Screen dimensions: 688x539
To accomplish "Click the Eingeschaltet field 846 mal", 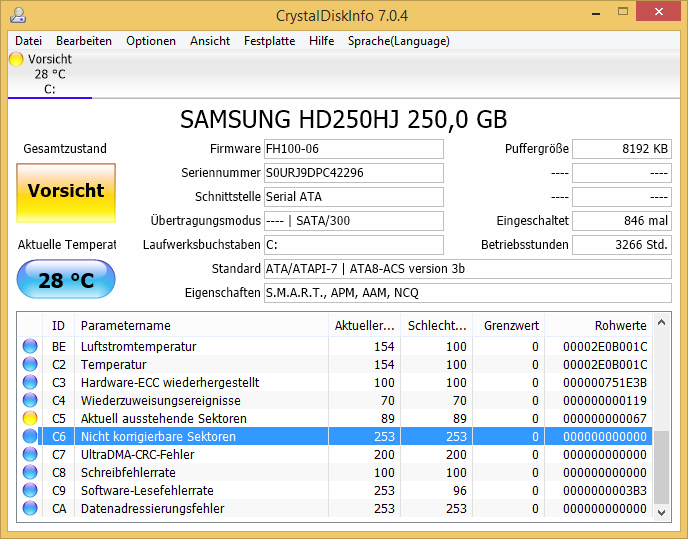I will 622,221.
